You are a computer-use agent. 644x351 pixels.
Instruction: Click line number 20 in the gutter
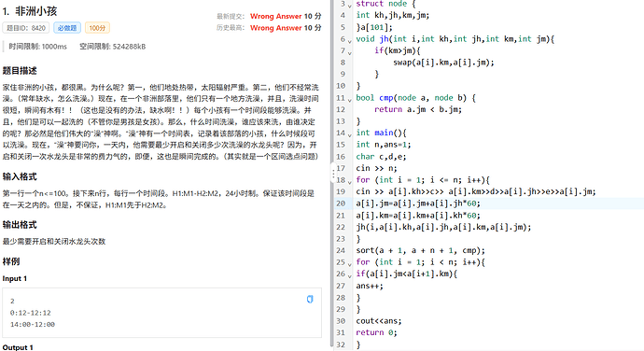[341, 204]
